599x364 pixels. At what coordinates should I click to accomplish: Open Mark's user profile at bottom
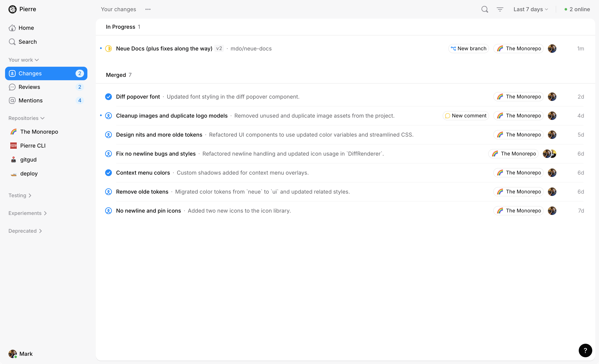[x=21, y=354]
